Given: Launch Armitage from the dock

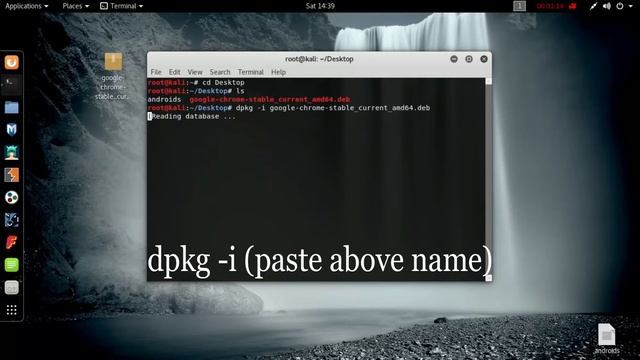Looking at the screenshot, I should [x=11, y=153].
